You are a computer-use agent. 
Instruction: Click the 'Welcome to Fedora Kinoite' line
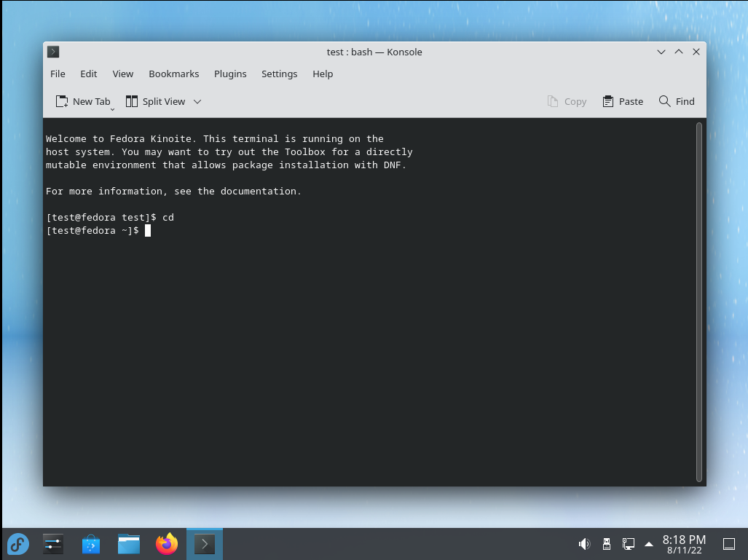(215, 139)
